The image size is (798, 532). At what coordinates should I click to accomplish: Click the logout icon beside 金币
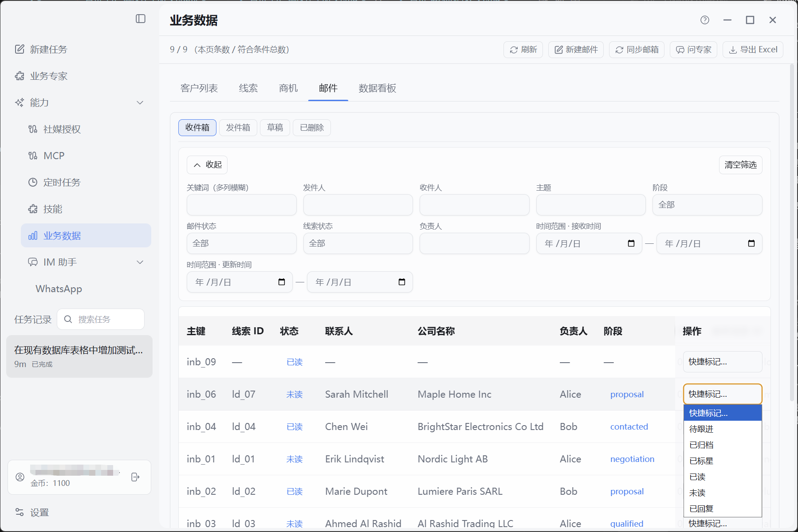[x=135, y=477]
